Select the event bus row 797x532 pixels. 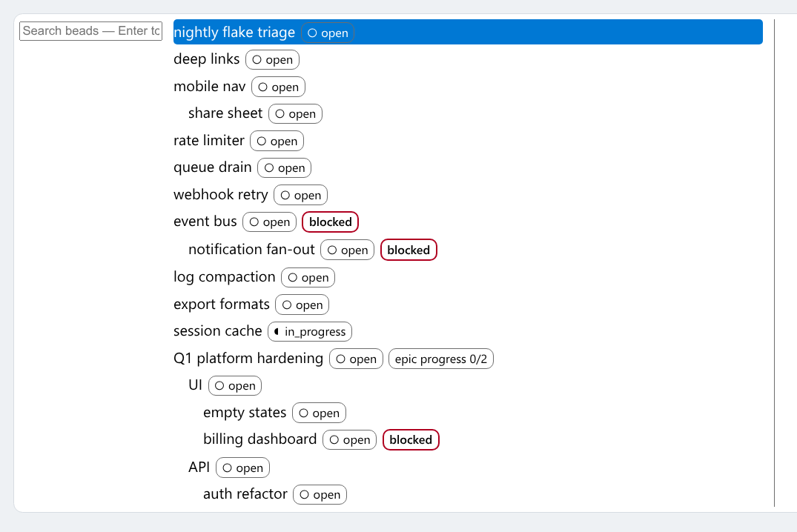tap(468, 222)
